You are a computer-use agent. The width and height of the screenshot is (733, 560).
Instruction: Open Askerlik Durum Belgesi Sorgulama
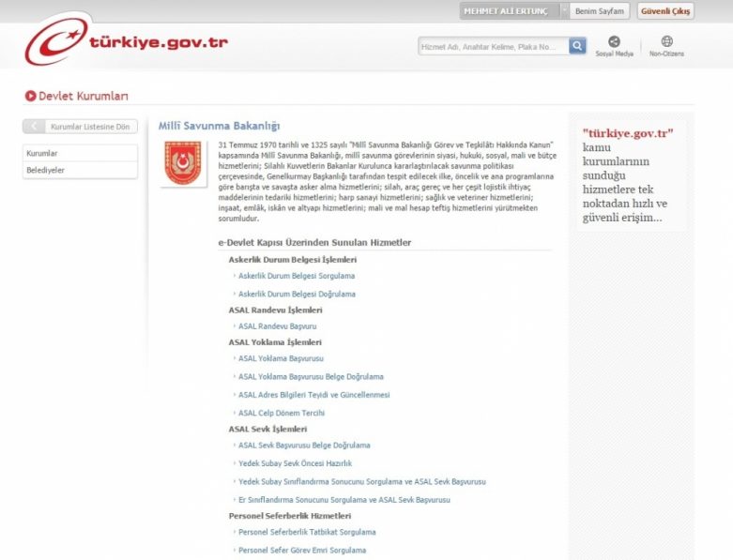[x=297, y=276]
